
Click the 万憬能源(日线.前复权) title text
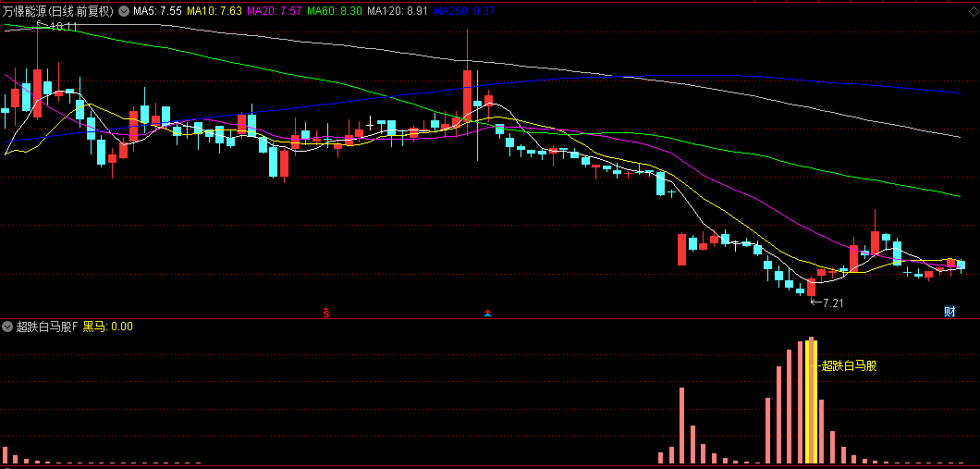[58, 10]
